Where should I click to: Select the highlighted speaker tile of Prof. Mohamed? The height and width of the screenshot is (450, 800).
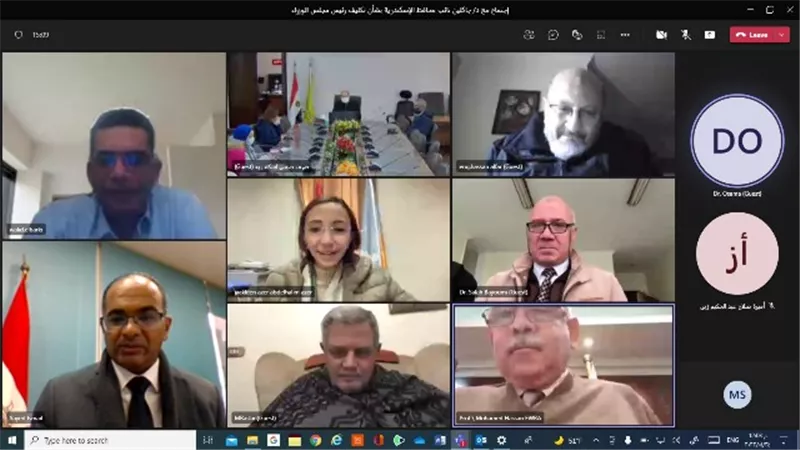click(x=563, y=365)
